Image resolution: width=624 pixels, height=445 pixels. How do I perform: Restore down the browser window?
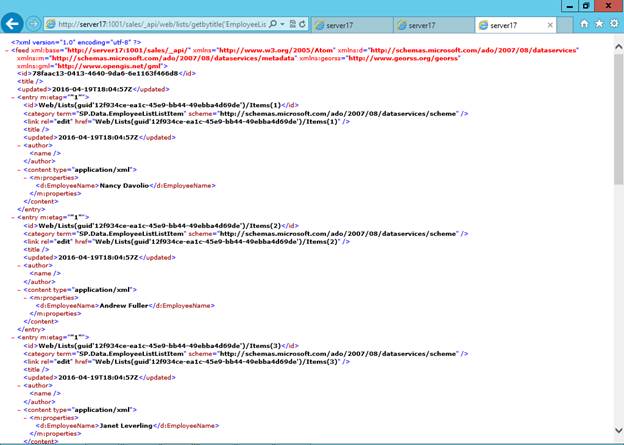click(586, 6)
